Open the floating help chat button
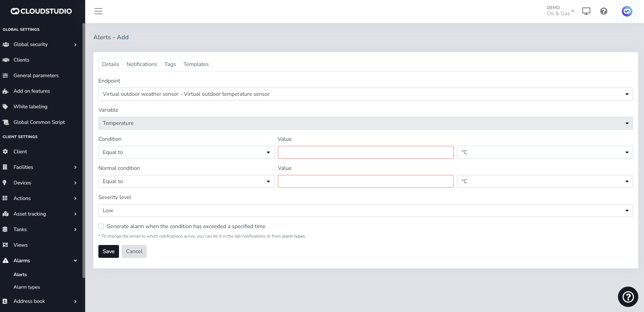This screenshot has height=312, width=644. [628, 297]
